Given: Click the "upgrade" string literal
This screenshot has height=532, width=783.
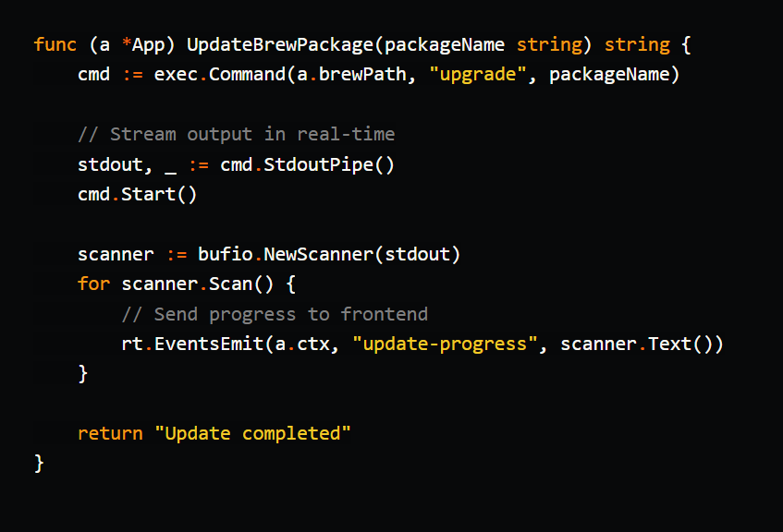Looking at the screenshot, I should pyautogui.click(x=477, y=74).
